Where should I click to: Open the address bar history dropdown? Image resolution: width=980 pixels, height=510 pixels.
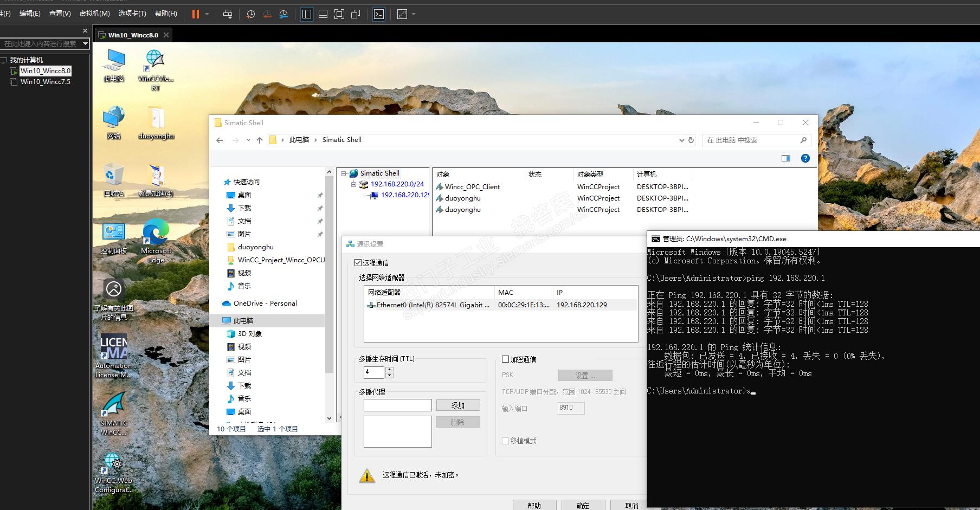point(681,140)
